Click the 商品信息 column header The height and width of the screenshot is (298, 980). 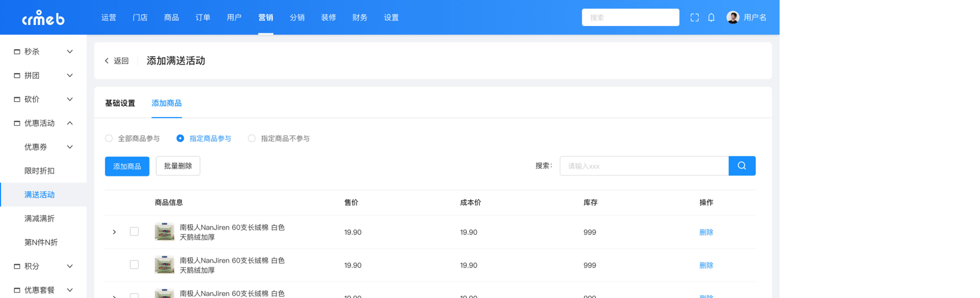click(169, 202)
